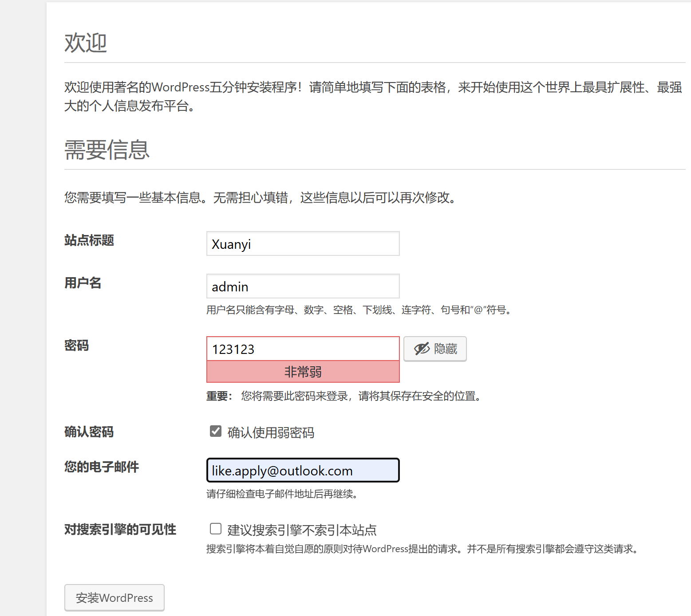691x616 pixels.
Task: Click the 安装WordPress button
Action: (x=115, y=598)
